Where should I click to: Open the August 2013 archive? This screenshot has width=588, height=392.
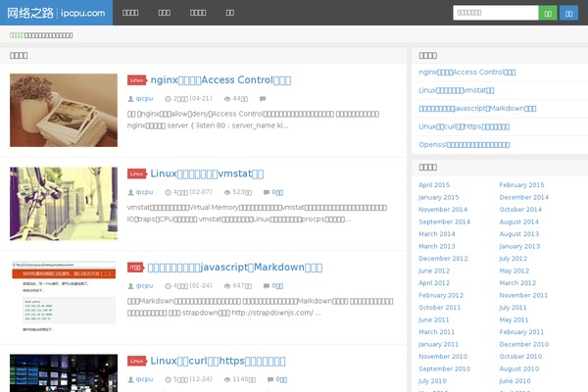tap(519, 234)
